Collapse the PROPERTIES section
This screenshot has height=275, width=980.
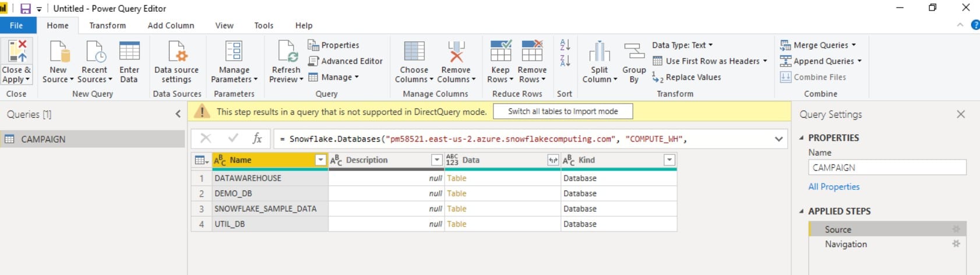coord(801,137)
